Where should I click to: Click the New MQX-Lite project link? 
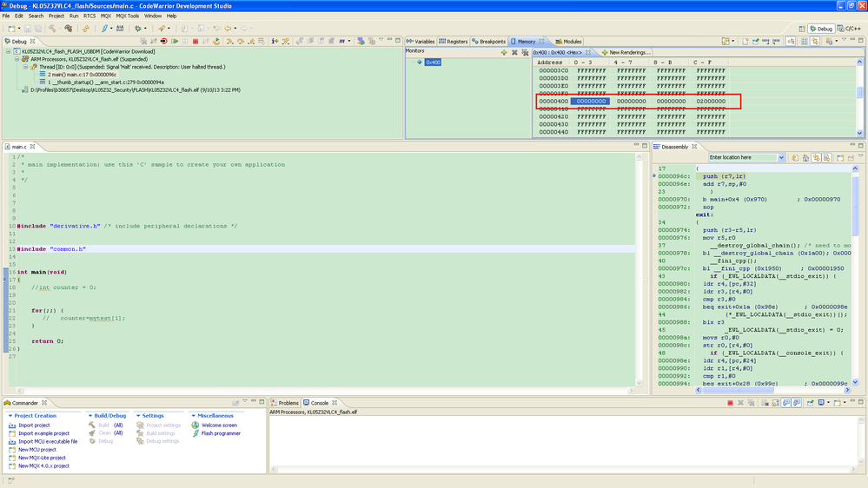(42, 458)
